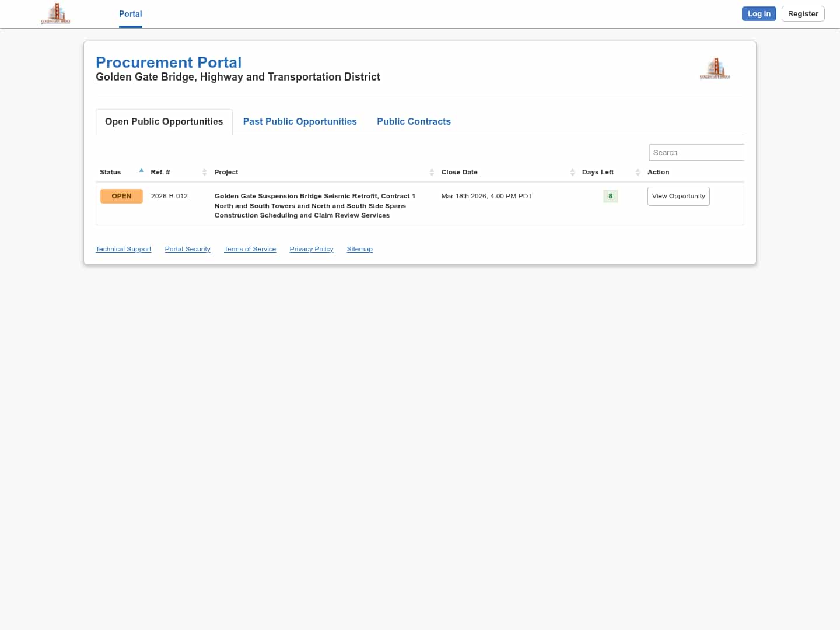Click View Opportunity for 2026-B-012

click(678, 196)
